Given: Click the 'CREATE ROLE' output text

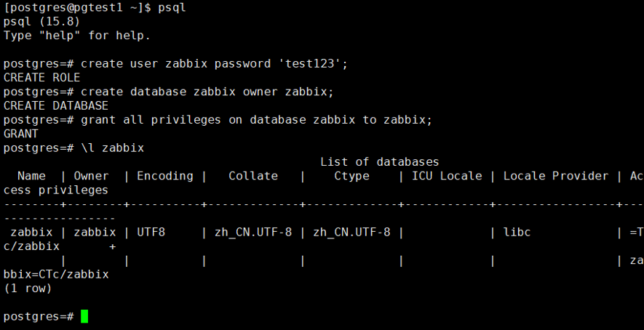Looking at the screenshot, I should (41, 77).
